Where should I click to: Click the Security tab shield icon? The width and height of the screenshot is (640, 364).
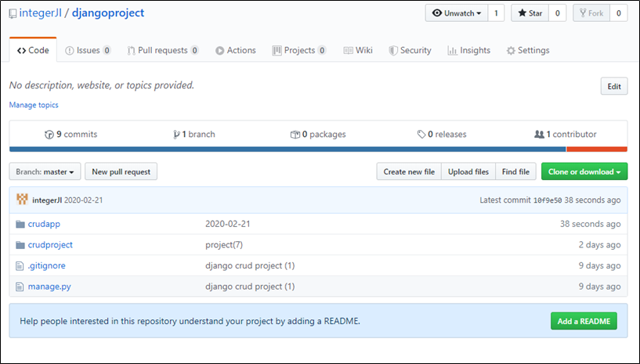coord(393,51)
